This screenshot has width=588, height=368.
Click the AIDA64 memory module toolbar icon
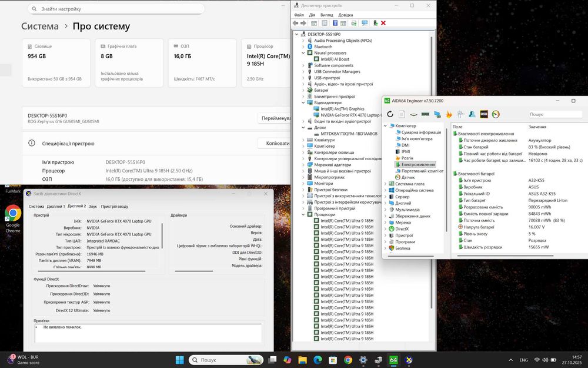(425, 114)
